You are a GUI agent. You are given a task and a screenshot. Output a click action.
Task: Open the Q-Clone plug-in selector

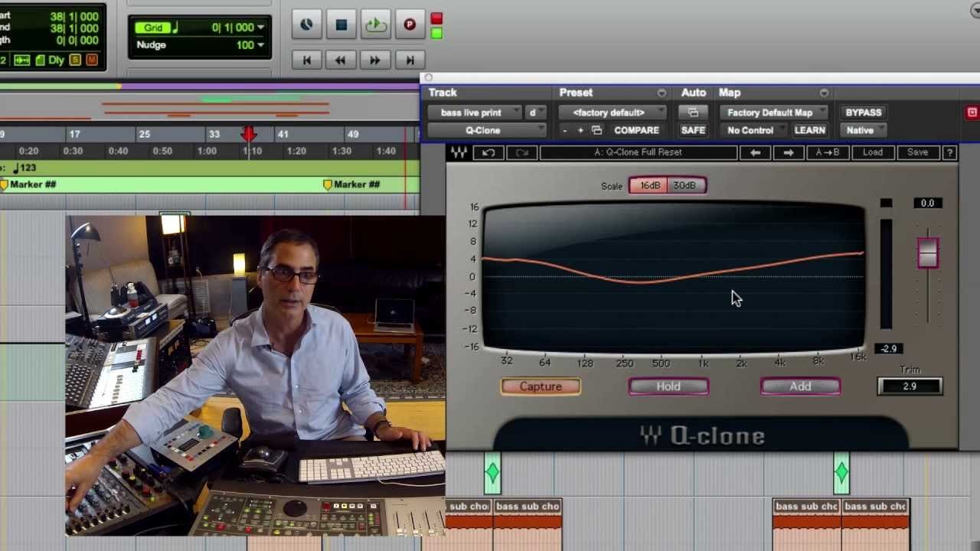coord(487,130)
